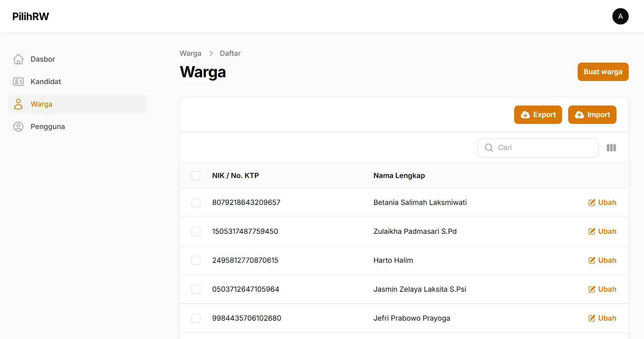Select the Warga person icon in sidebar
The width and height of the screenshot is (644, 339).
point(18,104)
